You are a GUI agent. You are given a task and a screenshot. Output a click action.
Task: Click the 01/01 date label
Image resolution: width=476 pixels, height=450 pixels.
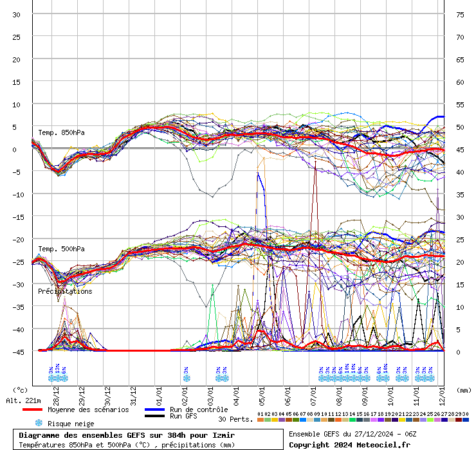(159, 396)
